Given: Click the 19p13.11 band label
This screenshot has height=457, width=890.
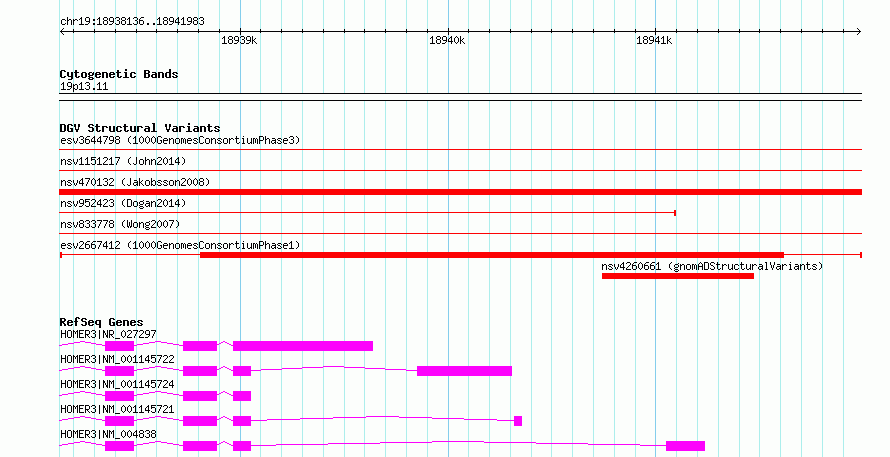Looking at the screenshot, I should (x=84, y=87).
